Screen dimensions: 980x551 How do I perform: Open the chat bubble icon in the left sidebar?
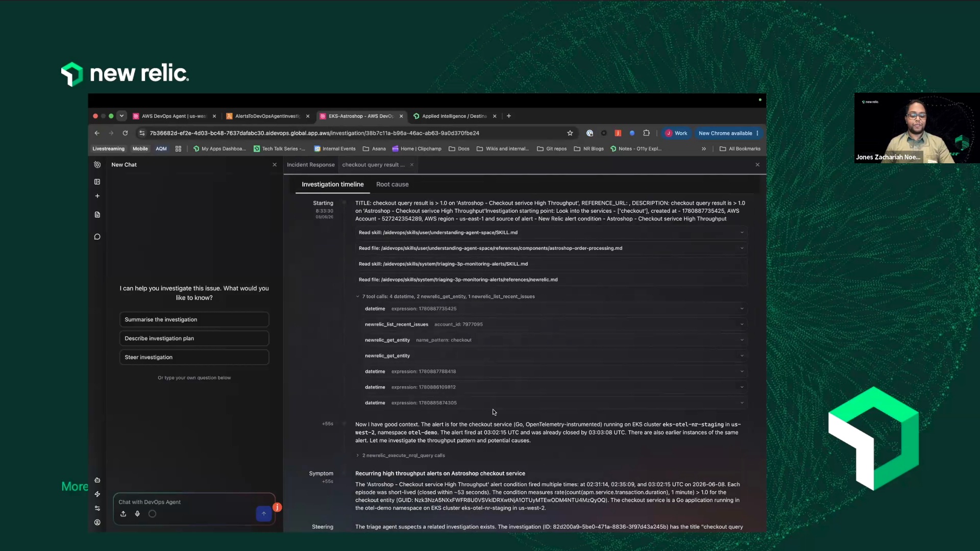tap(97, 237)
